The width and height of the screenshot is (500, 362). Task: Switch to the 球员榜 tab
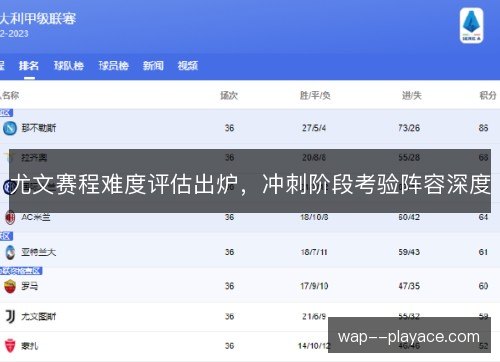coord(114,66)
